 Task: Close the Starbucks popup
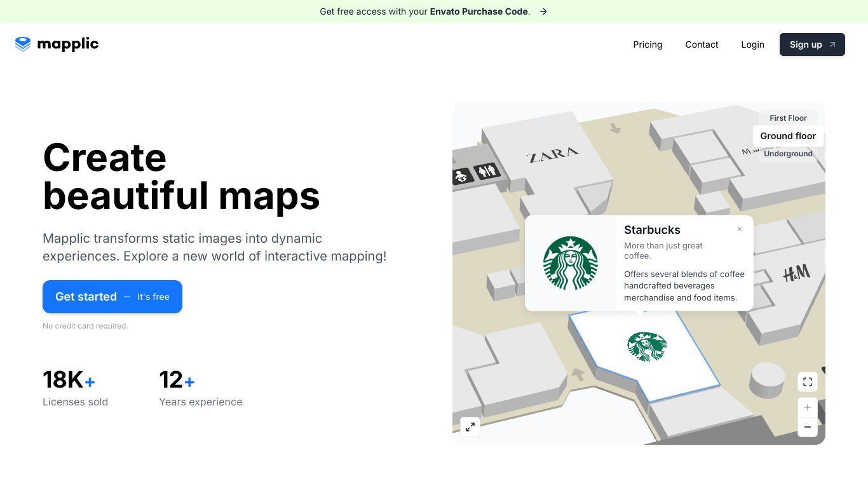(740, 229)
